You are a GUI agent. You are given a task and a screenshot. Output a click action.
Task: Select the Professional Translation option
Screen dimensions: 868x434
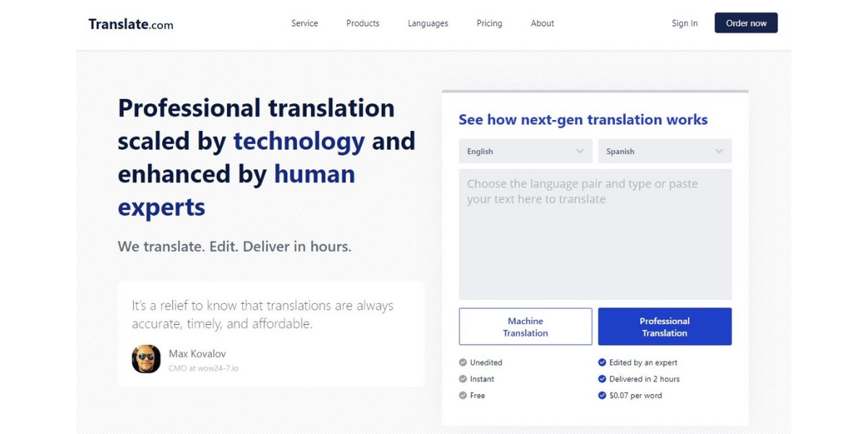(x=665, y=326)
